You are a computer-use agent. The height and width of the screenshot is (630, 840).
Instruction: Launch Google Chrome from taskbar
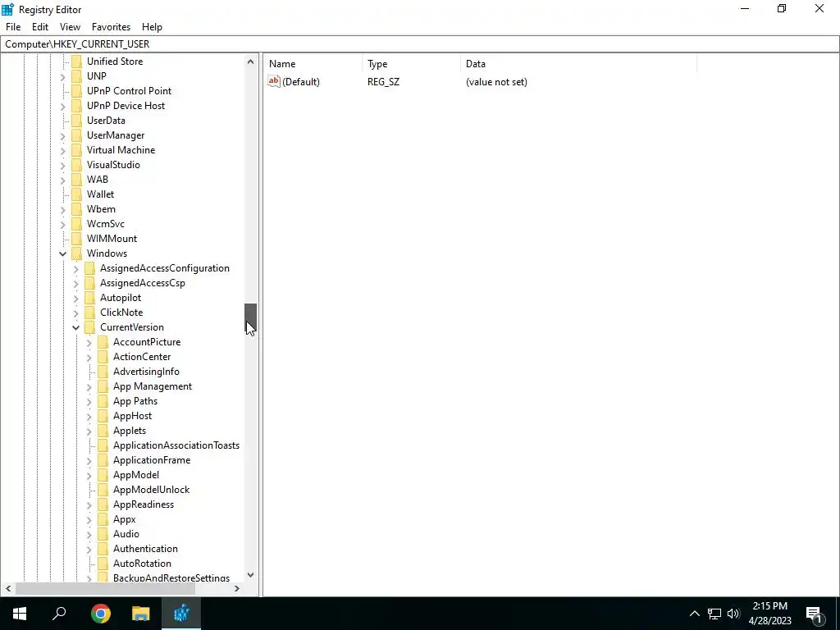click(100, 614)
